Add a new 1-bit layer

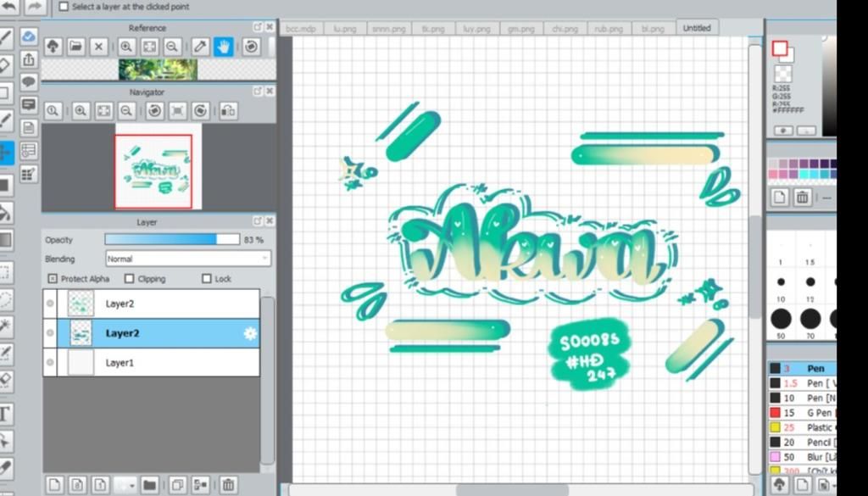click(x=100, y=486)
